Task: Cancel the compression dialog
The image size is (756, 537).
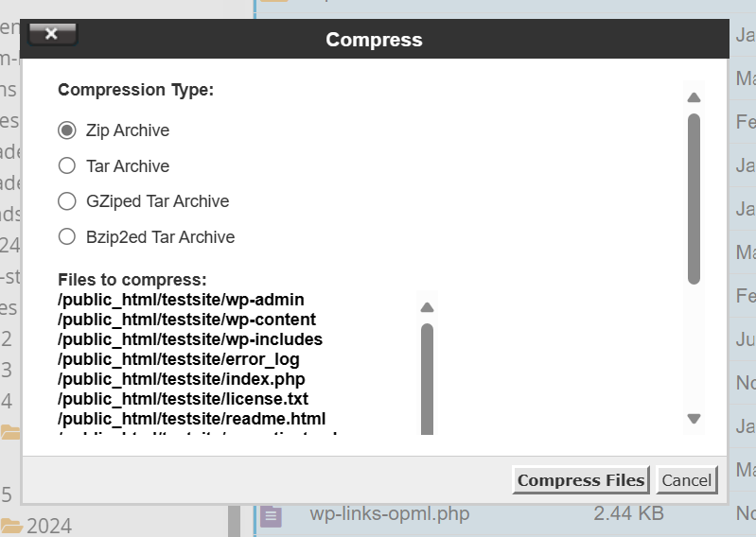Action: pyautogui.click(x=687, y=480)
